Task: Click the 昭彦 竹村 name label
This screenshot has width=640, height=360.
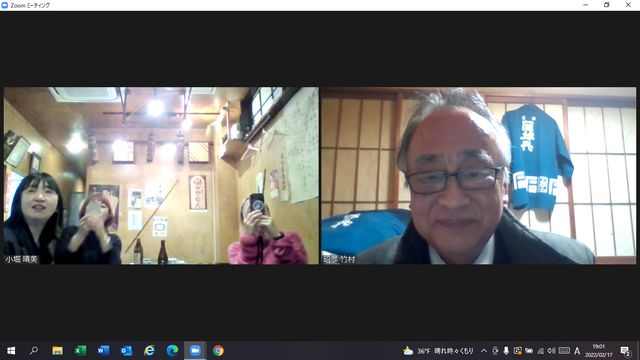Action: (339, 259)
